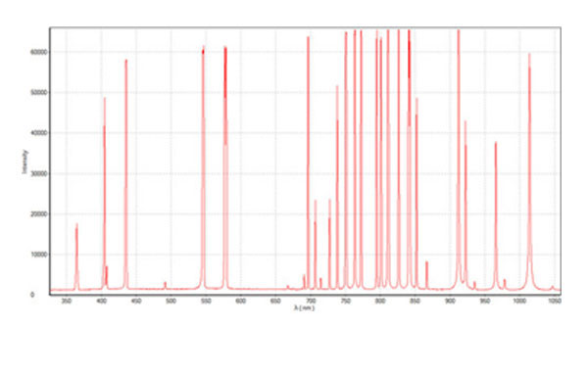
Task: Click the spectral peak near 365 nm
Action: (x=76, y=257)
